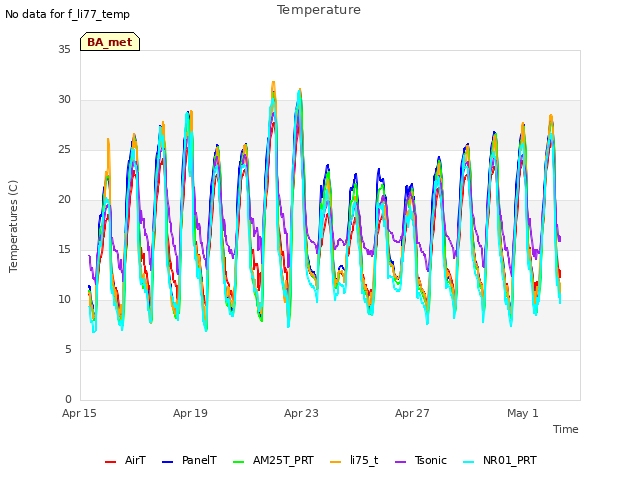Click the red AirT color marker
Image resolution: width=640 pixels, height=480 pixels.
pyautogui.click(x=110, y=462)
